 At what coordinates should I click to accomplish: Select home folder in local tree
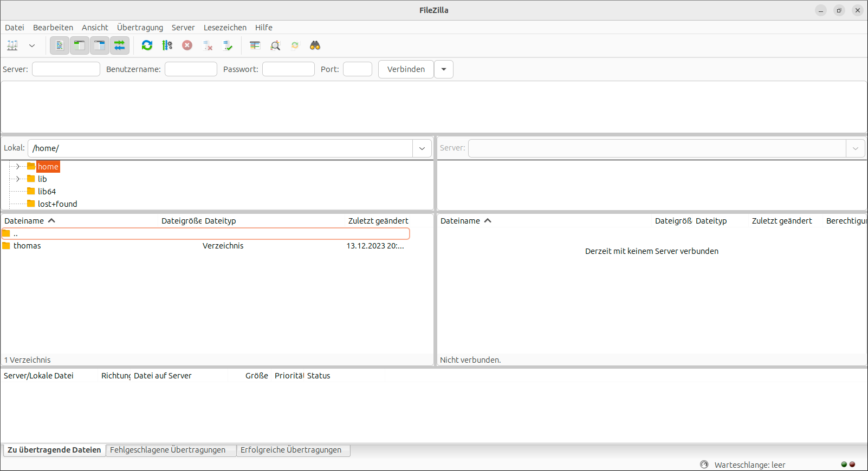(x=48, y=167)
